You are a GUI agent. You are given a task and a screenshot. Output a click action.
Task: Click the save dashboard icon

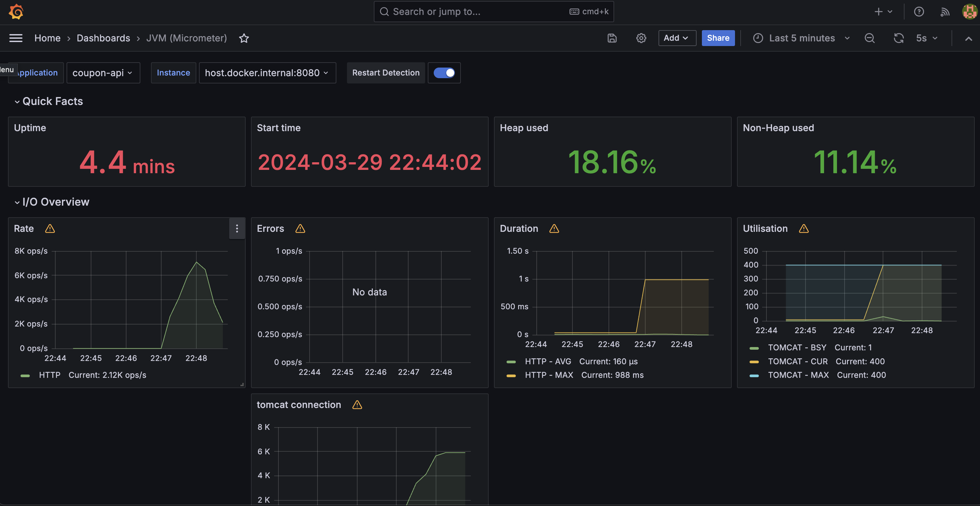pos(612,38)
